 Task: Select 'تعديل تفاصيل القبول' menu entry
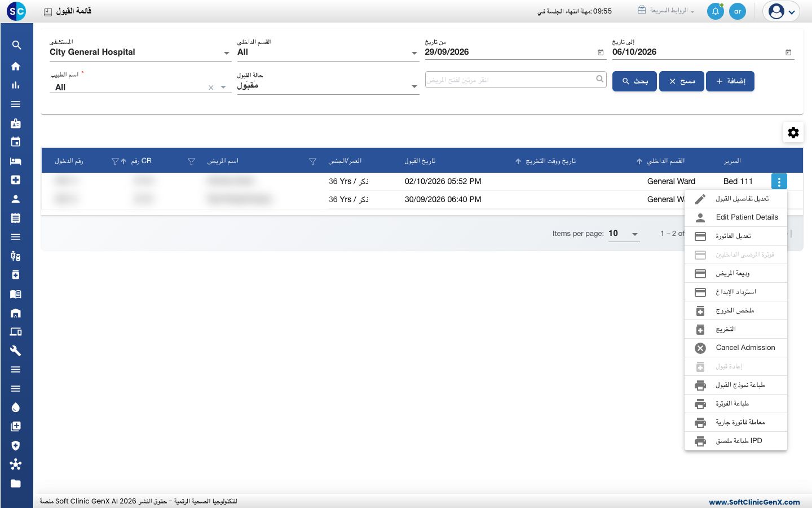pyautogui.click(x=736, y=199)
